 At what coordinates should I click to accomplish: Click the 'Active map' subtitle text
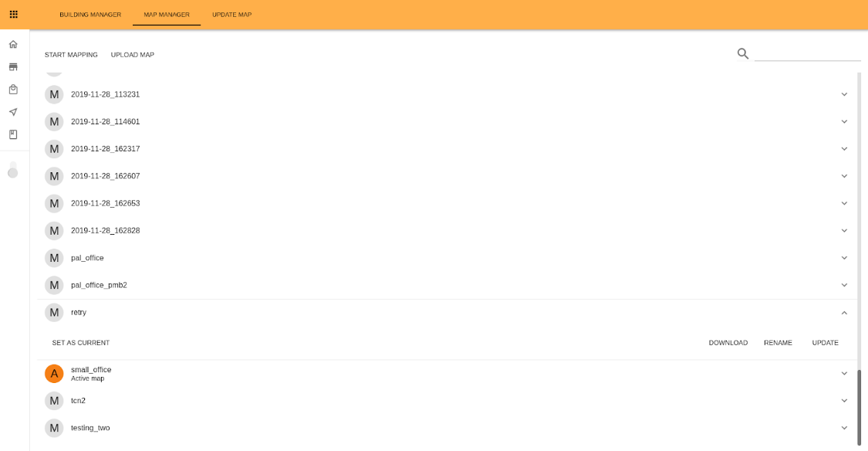click(87, 378)
